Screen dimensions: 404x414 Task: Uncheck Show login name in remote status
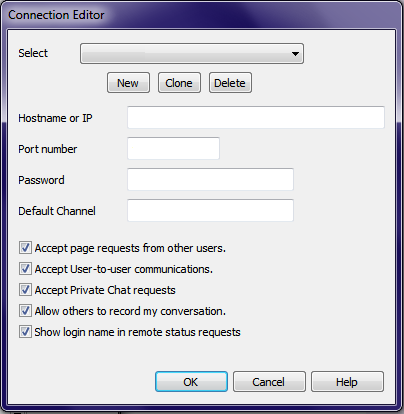click(25, 332)
